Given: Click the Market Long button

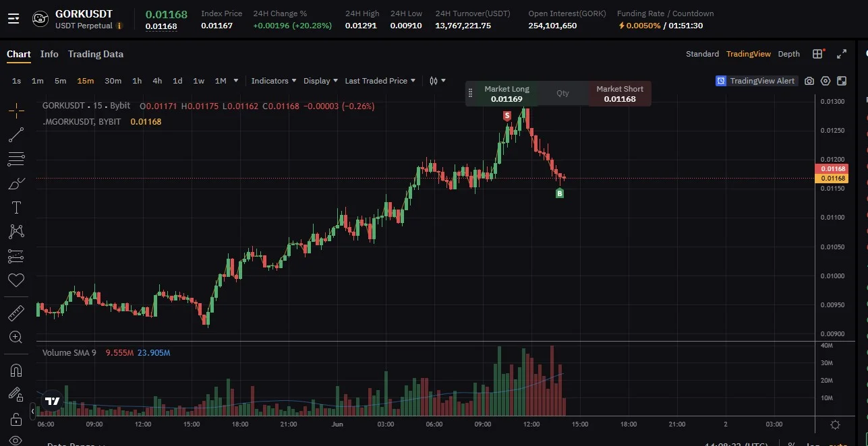Looking at the screenshot, I should click(507, 94).
